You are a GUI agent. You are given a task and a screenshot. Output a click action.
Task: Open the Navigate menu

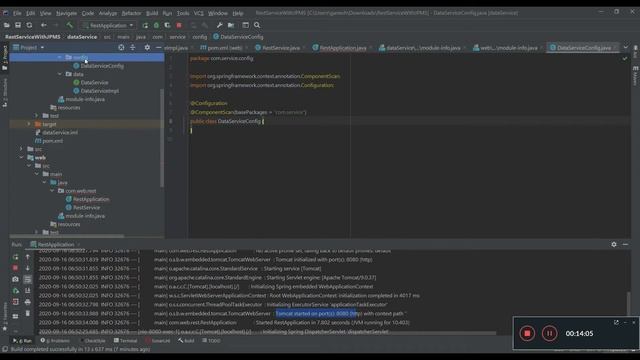[66, 13]
